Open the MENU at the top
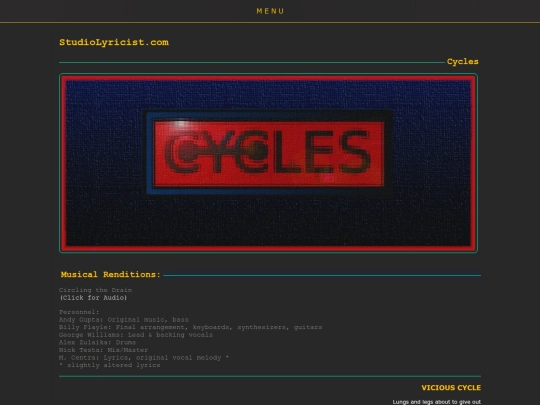This screenshot has height=405, width=540. (x=270, y=11)
